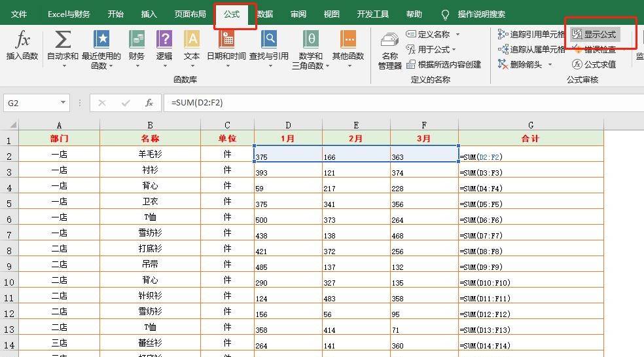The image size is (644, 357).
Task: Toggle Show Formulas (显示公式)
Action: click(x=594, y=34)
